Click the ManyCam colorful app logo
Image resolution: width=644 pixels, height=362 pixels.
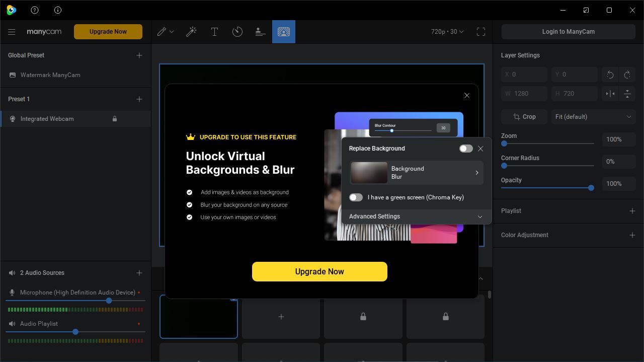click(11, 10)
